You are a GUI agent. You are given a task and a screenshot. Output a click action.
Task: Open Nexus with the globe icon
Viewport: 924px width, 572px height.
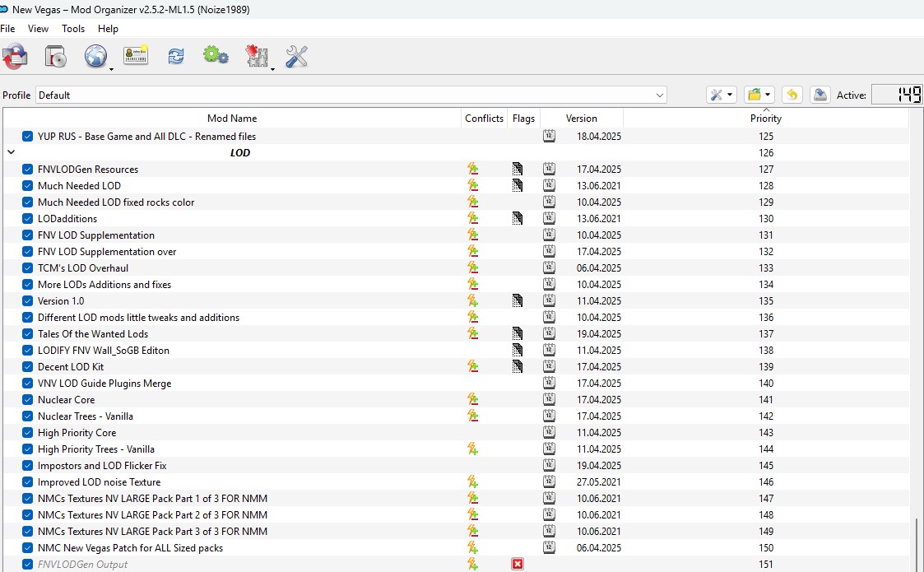[95, 57]
